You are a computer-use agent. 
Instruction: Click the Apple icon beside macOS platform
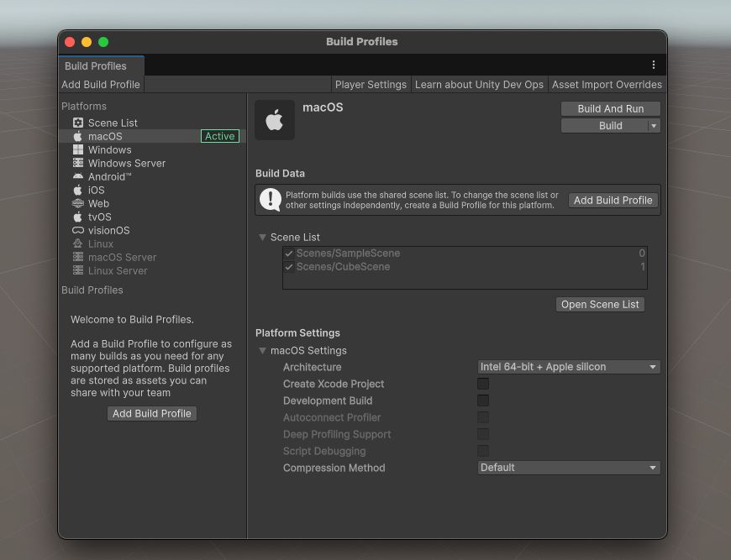pos(78,136)
